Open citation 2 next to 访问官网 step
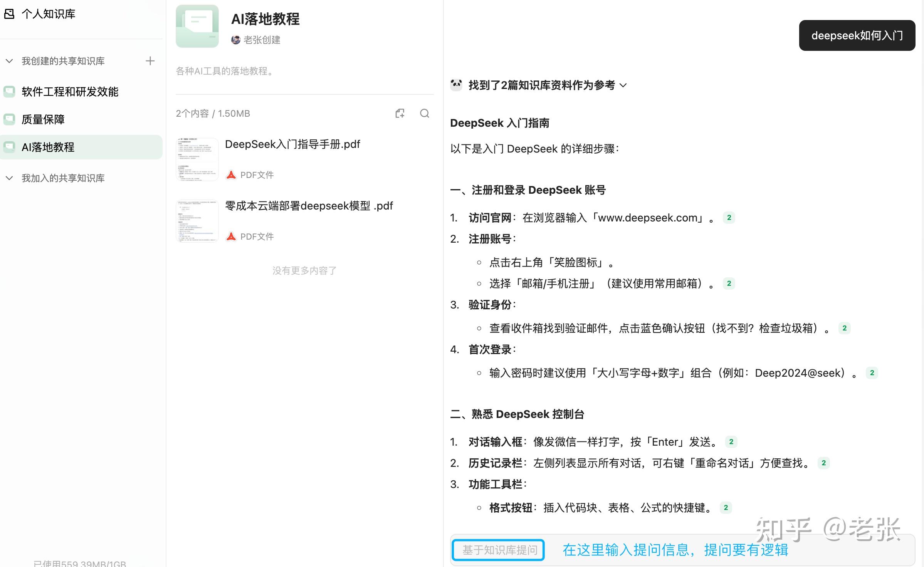The width and height of the screenshot is (924, 567). coord(729,218)
